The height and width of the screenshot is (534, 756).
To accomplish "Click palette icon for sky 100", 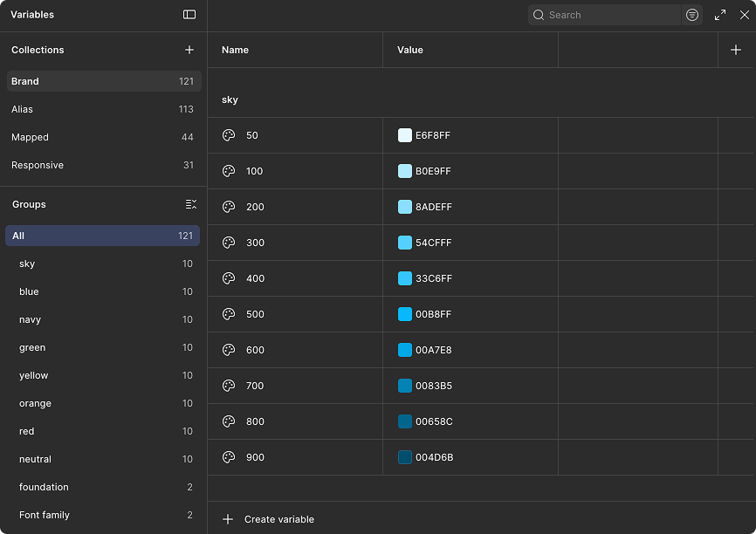I will [x=229, y=171].
